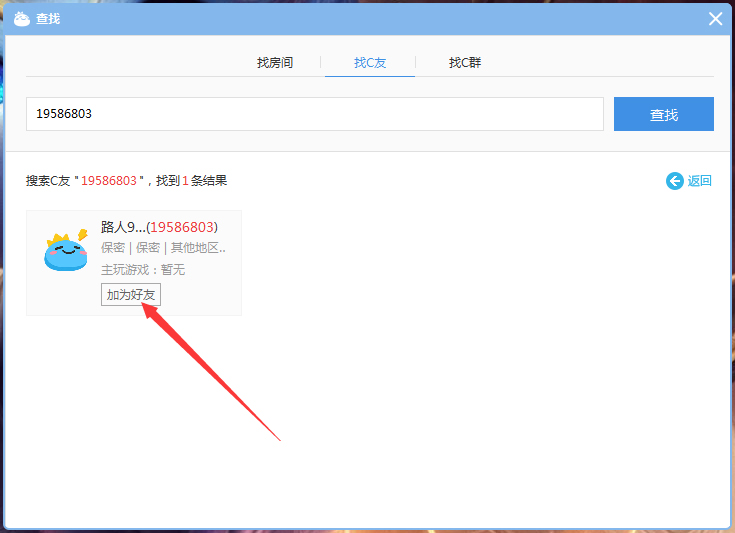
Task: Open the 找C群 tab
Action: tap(465, 62)
